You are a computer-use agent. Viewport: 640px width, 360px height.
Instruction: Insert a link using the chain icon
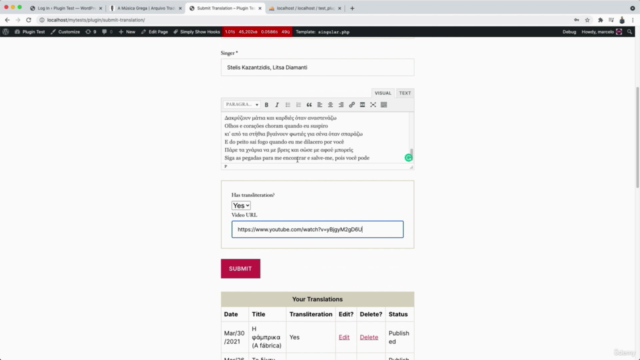[352, 105]
